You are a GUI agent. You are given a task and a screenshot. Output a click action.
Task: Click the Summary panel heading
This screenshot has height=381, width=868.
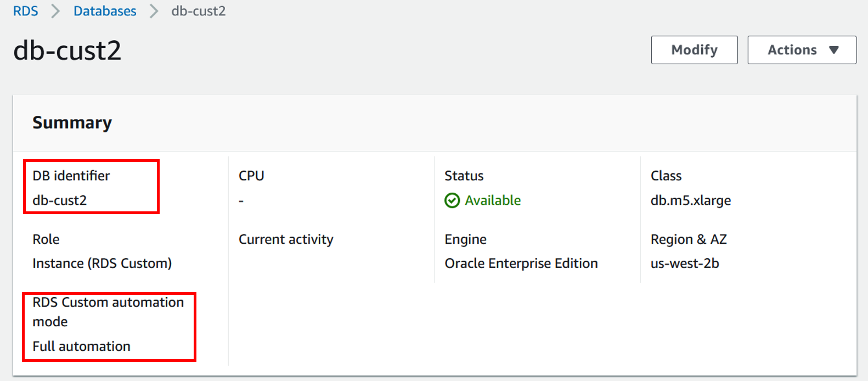point(72,122)
